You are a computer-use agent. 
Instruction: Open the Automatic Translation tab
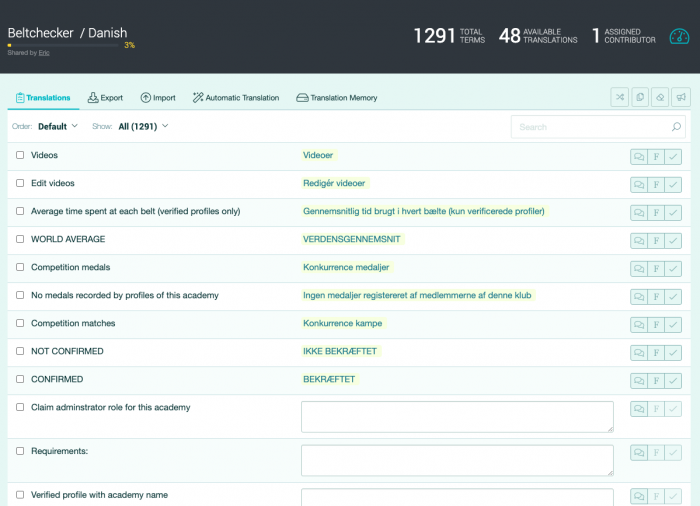(237, 98)
